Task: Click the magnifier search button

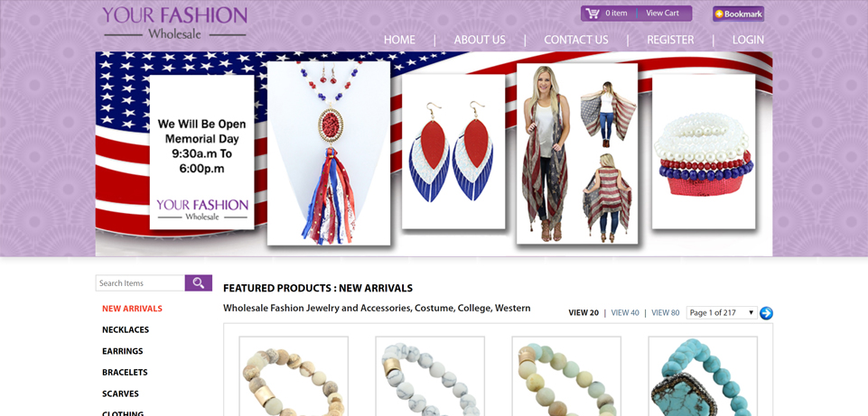Action: [x=198, y=282]
